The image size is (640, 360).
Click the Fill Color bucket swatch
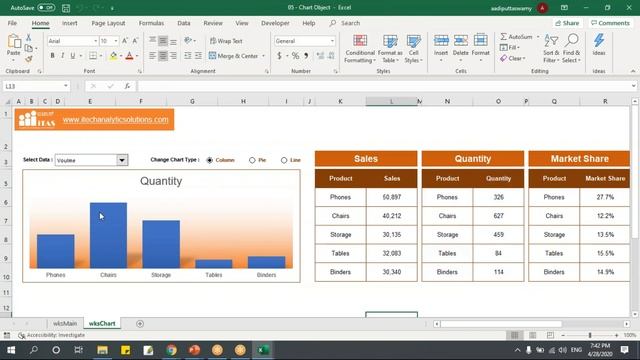click(113, 56)
